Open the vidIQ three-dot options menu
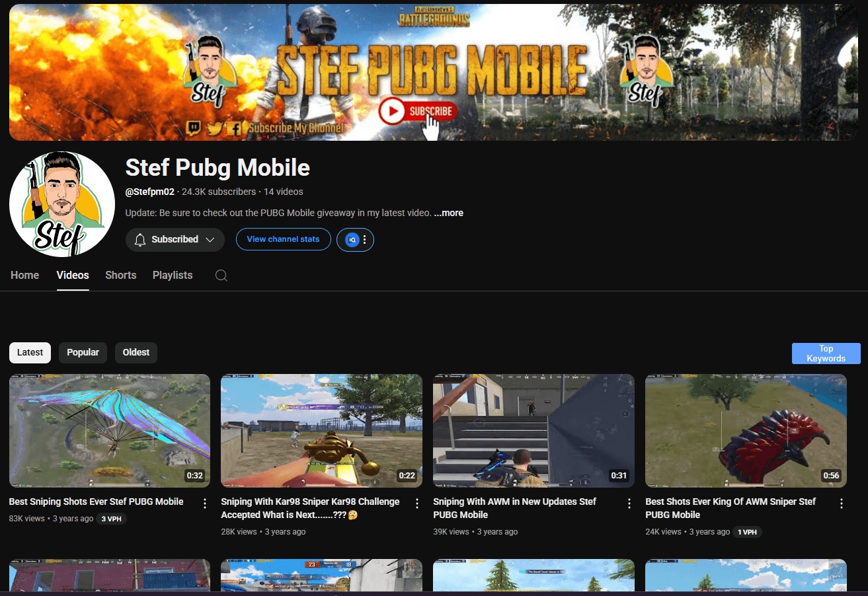The width and height of the screenshot is (868, 596). pyautogui.click(x=365, y=240)
